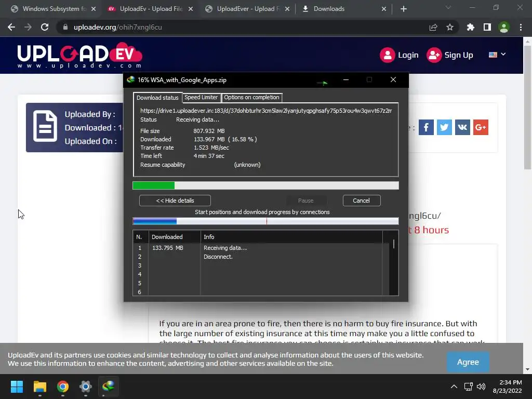532x399 pixels.
Task: Open the tab search chevron
Action: (x=448, y=7)
